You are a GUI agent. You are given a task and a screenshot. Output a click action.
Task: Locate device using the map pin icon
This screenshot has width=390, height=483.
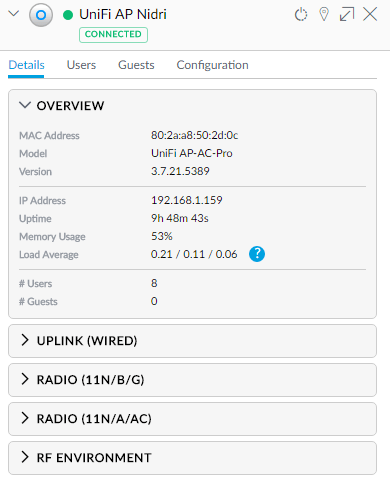(324, 14)
